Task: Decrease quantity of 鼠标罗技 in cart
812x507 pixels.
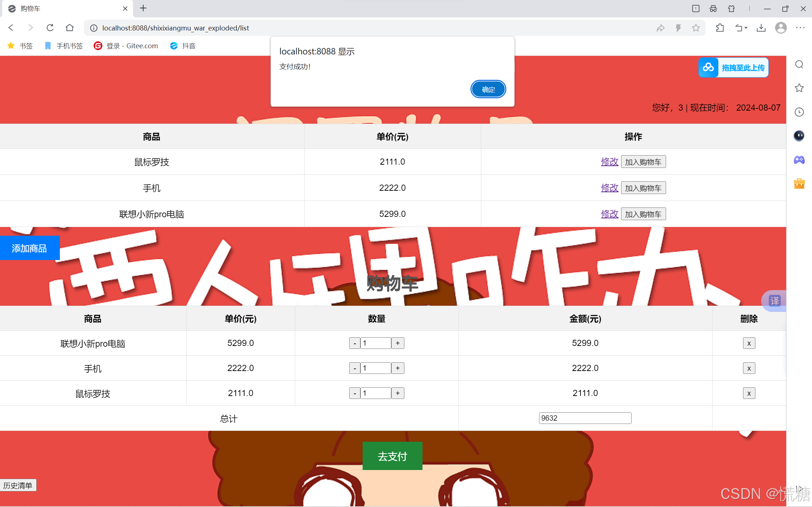Action: coord(355,393)
